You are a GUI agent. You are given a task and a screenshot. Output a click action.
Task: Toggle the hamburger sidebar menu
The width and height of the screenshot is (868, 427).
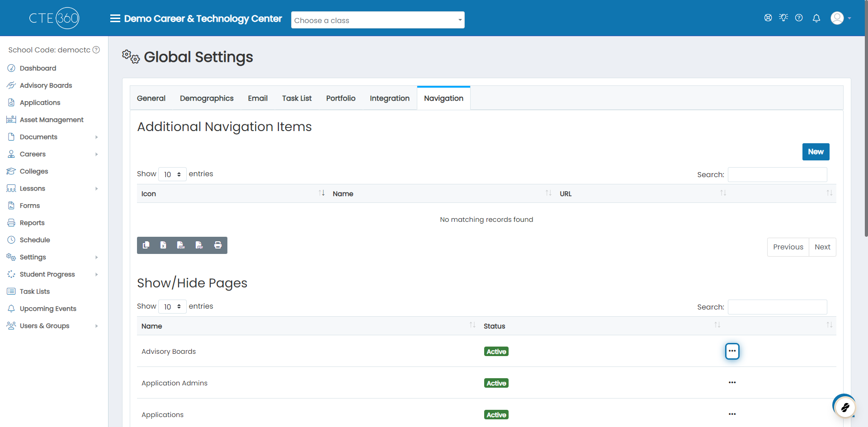(x=115, y=19)
